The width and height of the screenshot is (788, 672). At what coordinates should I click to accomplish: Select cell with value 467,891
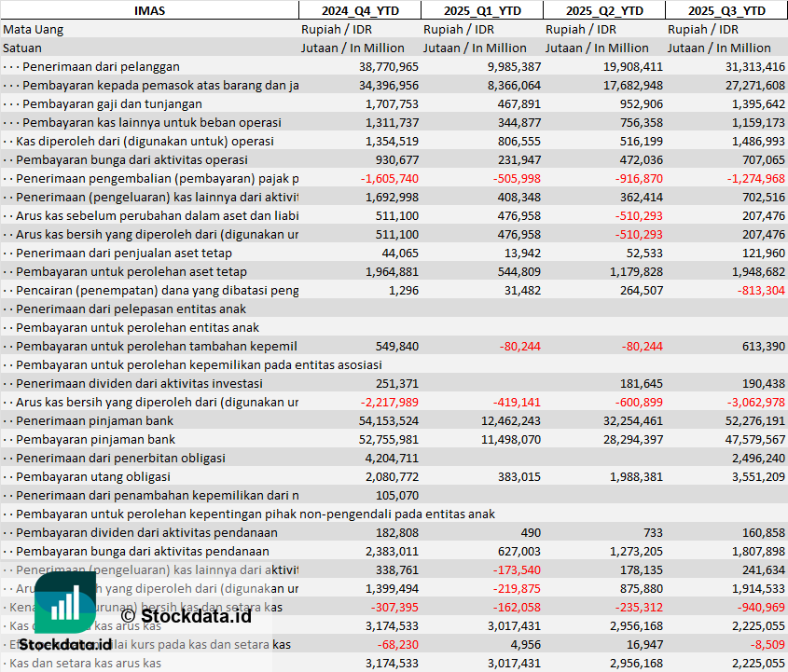(x=519, y=103)
